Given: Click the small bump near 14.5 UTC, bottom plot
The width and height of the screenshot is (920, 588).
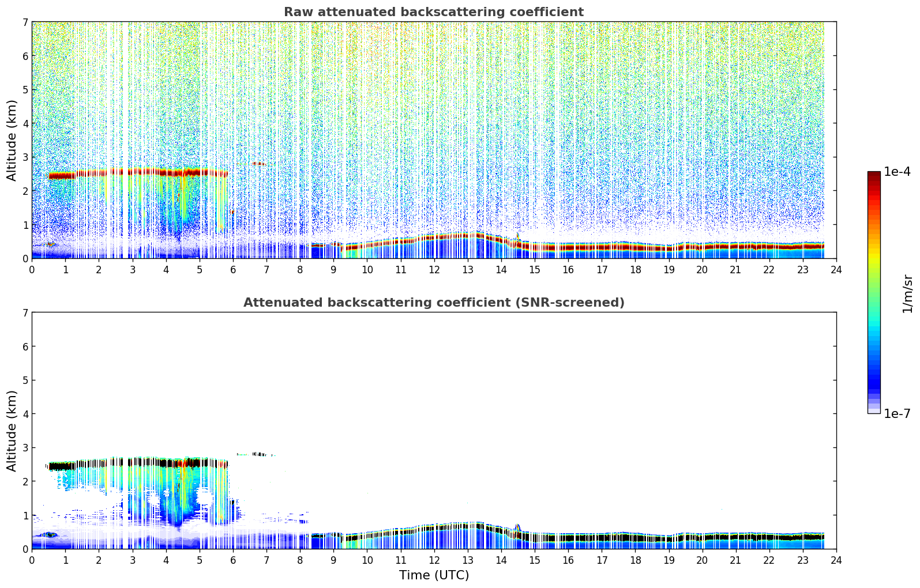Looking at the screenshot, I should [517, 527].
